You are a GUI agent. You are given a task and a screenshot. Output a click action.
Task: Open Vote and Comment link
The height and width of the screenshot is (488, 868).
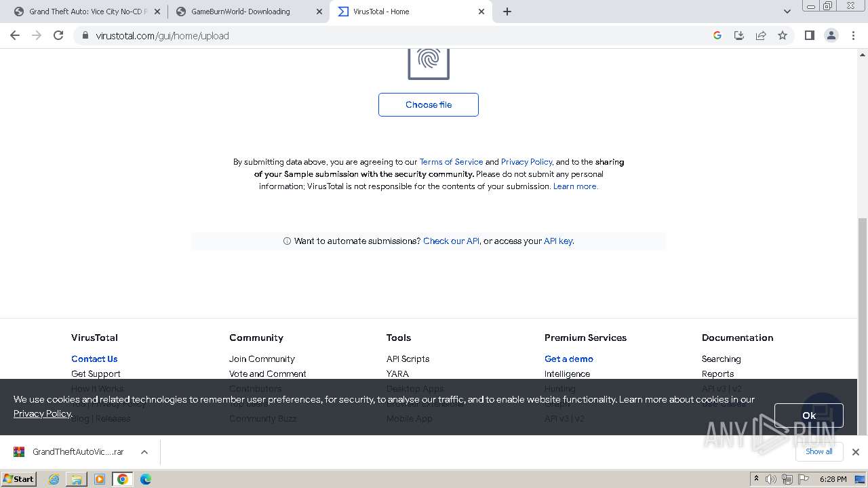(x=268, y=373)
